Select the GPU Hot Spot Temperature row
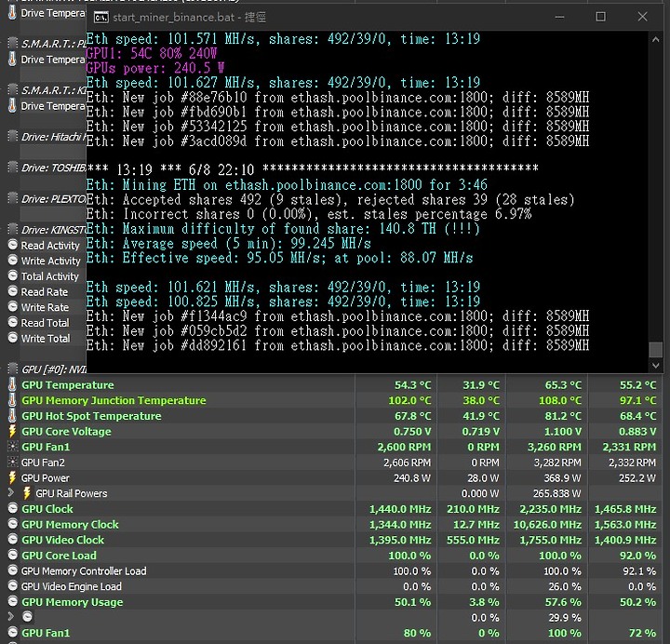This screenshot has width=670, height=644. pyautogui.click(x=335, y=416)
